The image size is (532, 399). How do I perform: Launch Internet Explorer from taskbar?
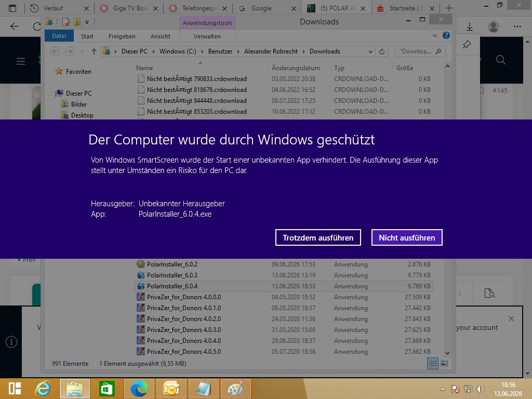coord(43,389)
